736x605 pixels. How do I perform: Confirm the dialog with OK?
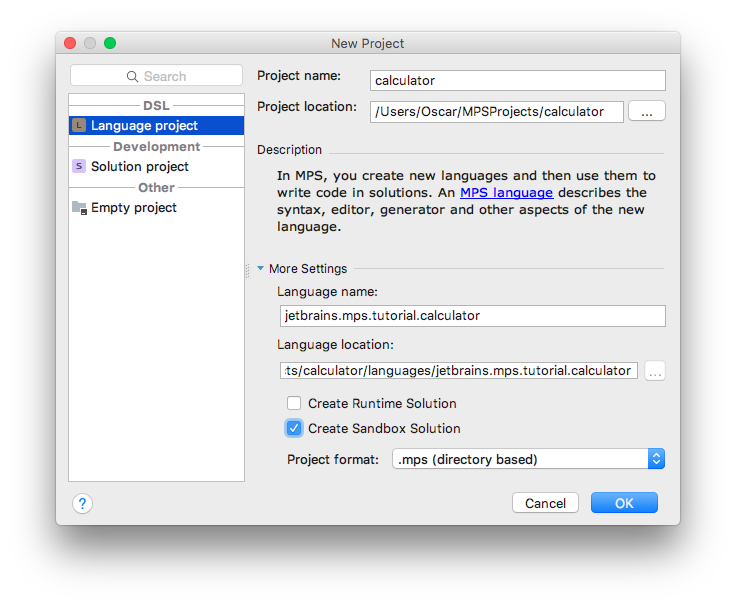pyautogui.click(x=624, y=503)
